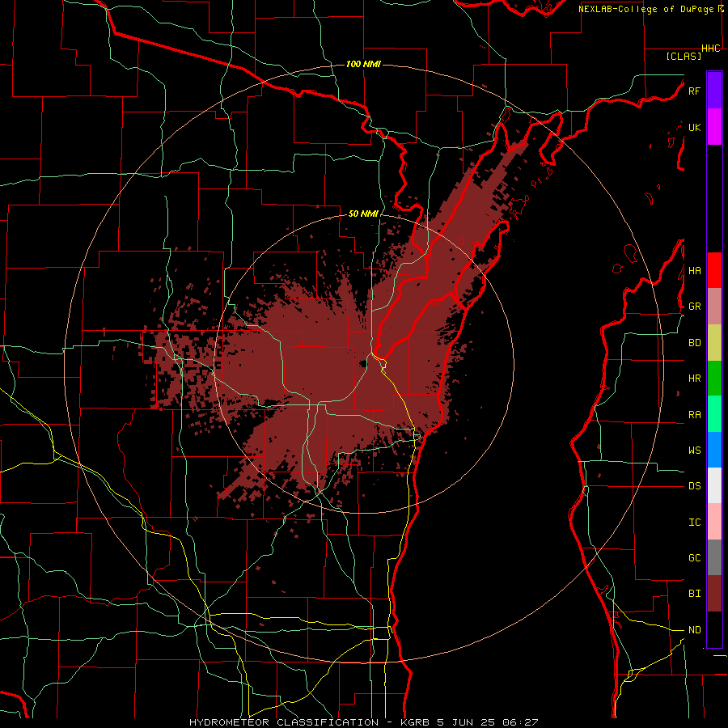This screenshot has height=728, width=728.
Task: Click the ND legend label
Action: [x=694, y=630]
